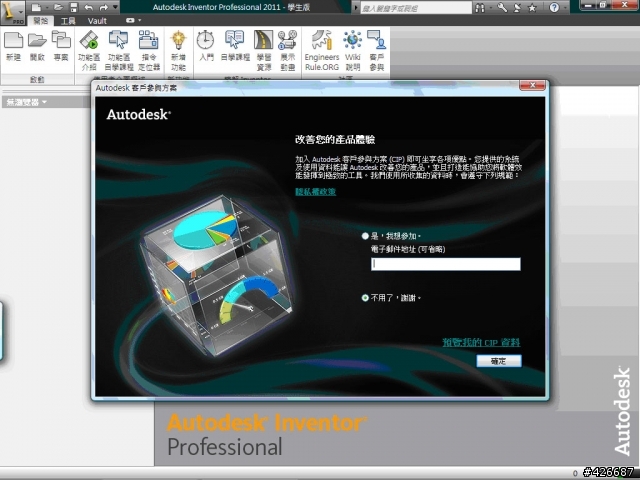
Task: Open the preview my CIP data link
Action: click(x=481, y=342)
